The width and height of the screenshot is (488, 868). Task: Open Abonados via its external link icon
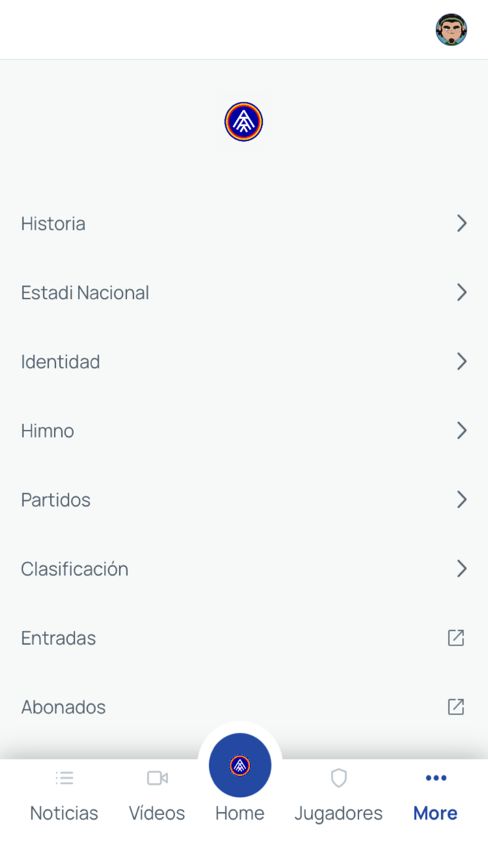pos(456,706)
